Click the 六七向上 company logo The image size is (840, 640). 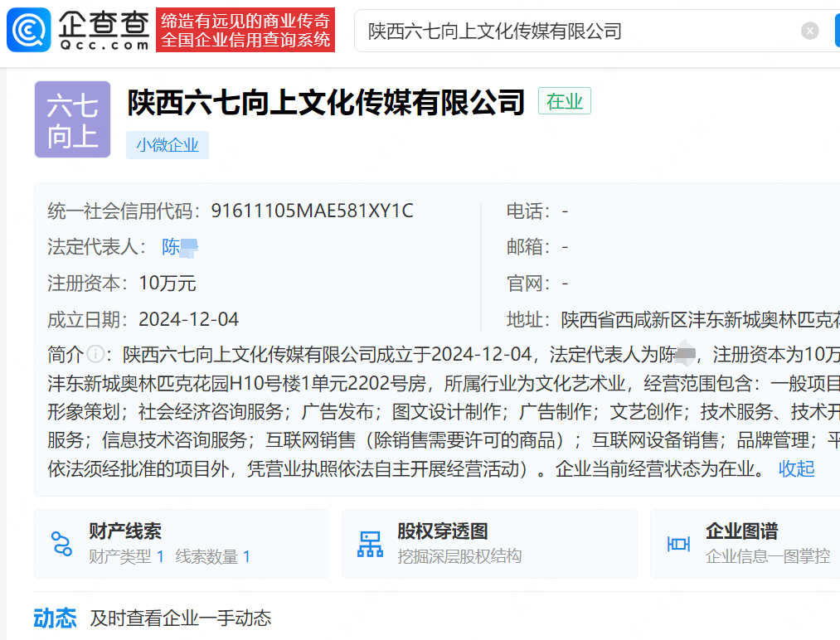(x=72, y=119)
